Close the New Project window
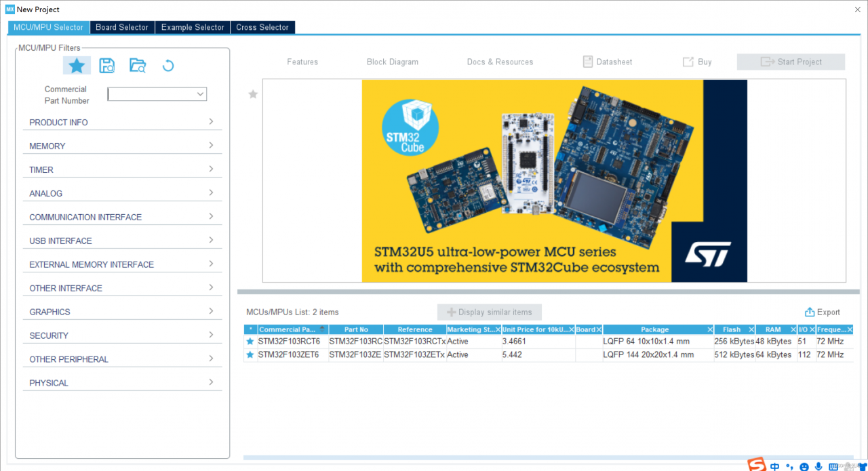The image size is (868, 471). point(857,9)
